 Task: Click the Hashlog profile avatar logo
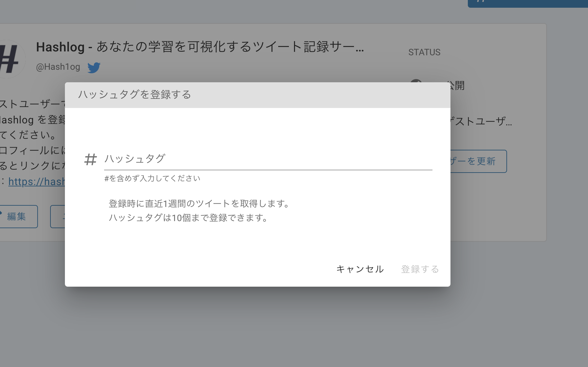click(x=11, y=59)
